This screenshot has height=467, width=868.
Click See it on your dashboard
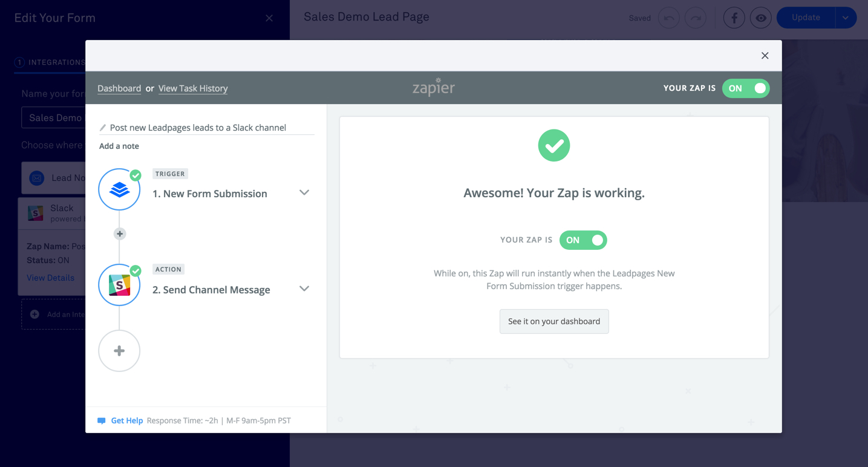pos(554,321)
